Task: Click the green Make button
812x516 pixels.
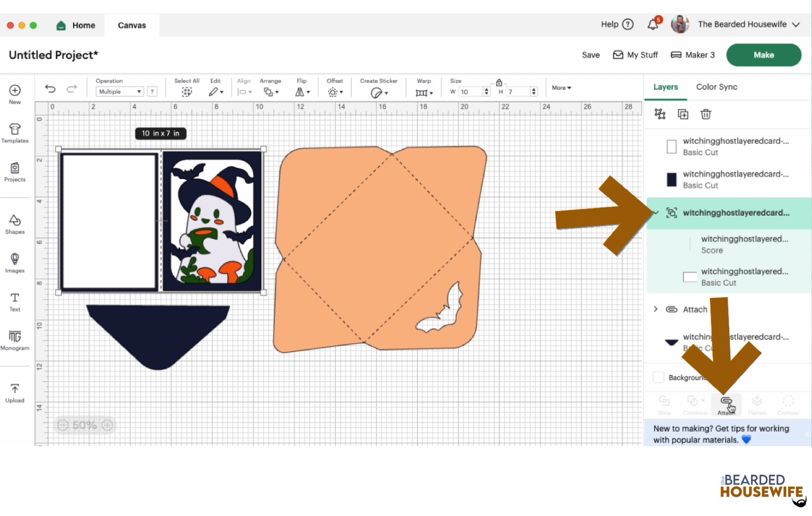Action: coord(763,55)
